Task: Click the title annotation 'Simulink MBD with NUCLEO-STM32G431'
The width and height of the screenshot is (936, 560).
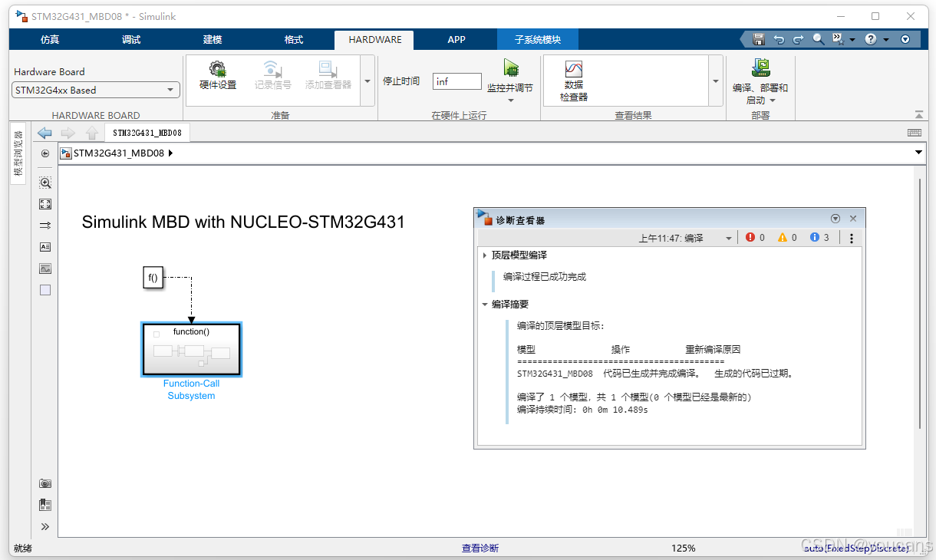Action: point(243,222)
